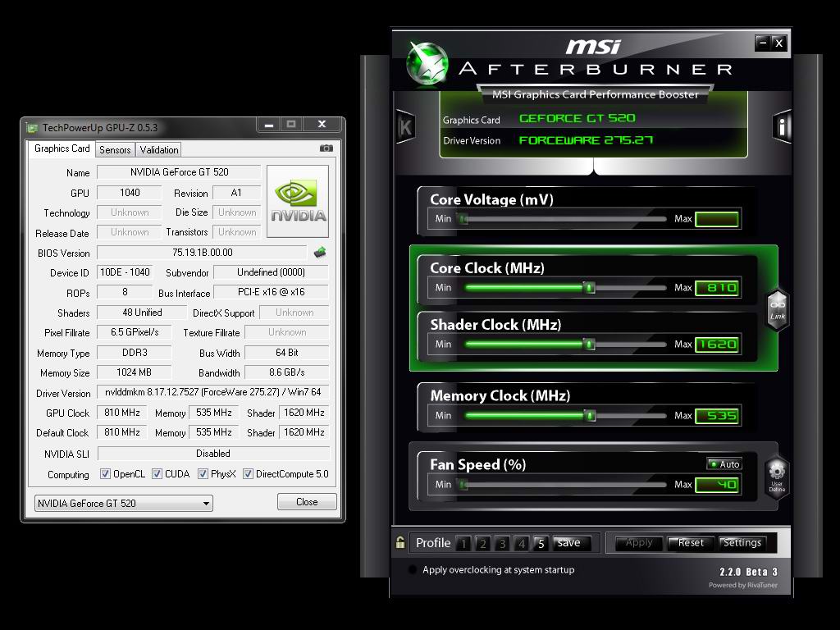This screenshot has height=630, width=840.
Task: Open the Afterburner info 'i' side button
Action: point(782,126)
